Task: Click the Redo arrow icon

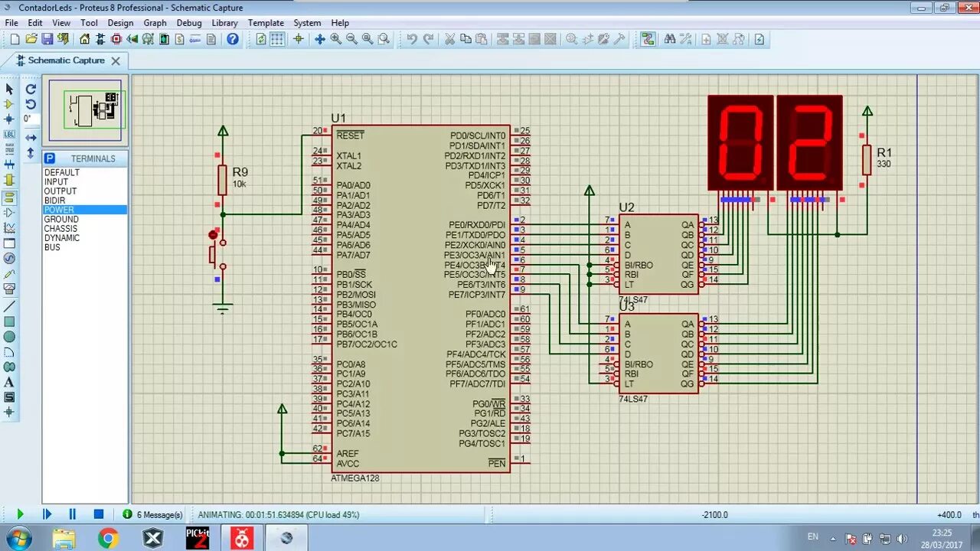Action: (428, 39)
